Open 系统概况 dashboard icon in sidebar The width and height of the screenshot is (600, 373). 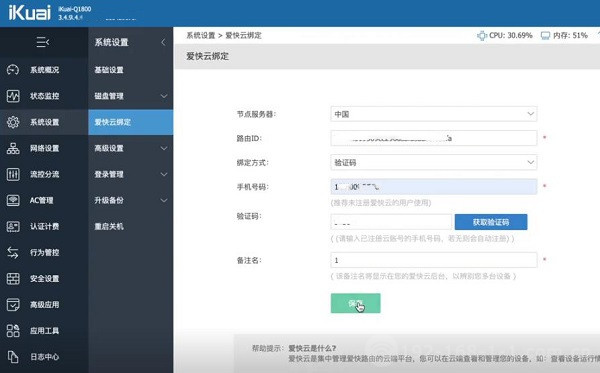pyautogui.click(x=13, y=70)
